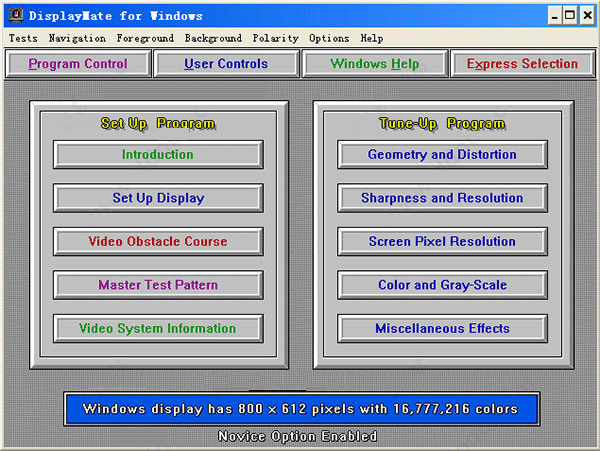Select Set Up Display
The width and height of the screenshot is (600, 451).
tap(158, 198)
